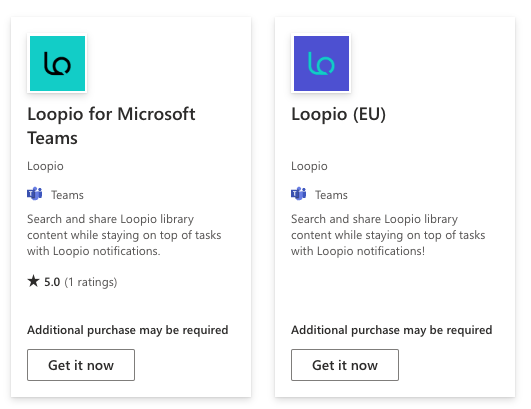The image size is (531, 409).
Task: Click Teams label on Loopio (EU) card
Action: [x=331, y=195]
